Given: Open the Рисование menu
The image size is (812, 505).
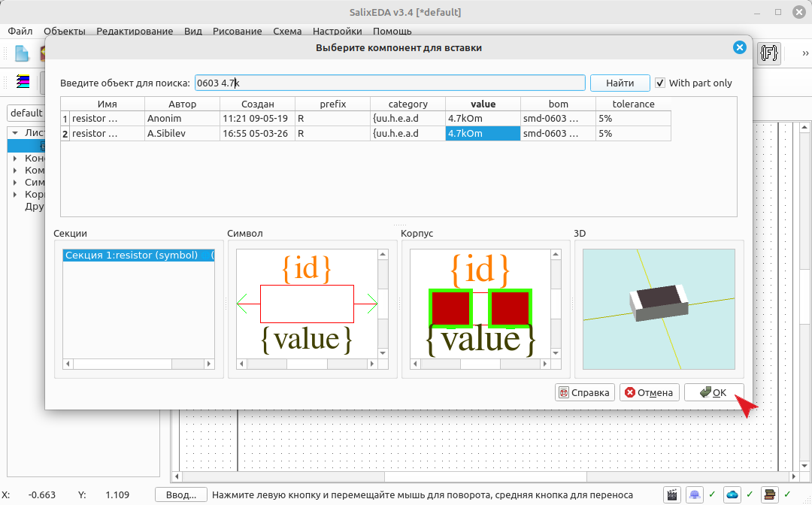Looking at the screenshot, I should (237, 31).
